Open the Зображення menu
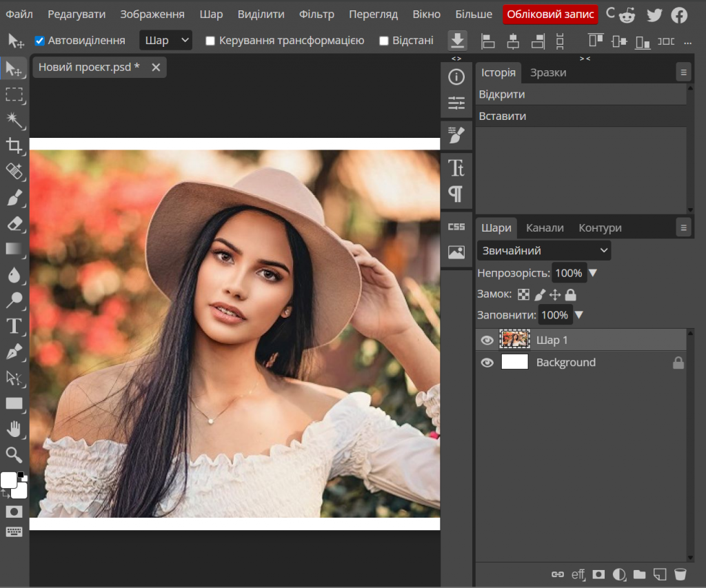 152,14
